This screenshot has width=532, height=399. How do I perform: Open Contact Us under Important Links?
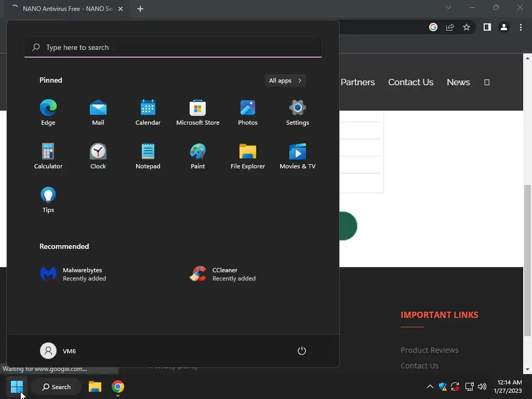419,365
